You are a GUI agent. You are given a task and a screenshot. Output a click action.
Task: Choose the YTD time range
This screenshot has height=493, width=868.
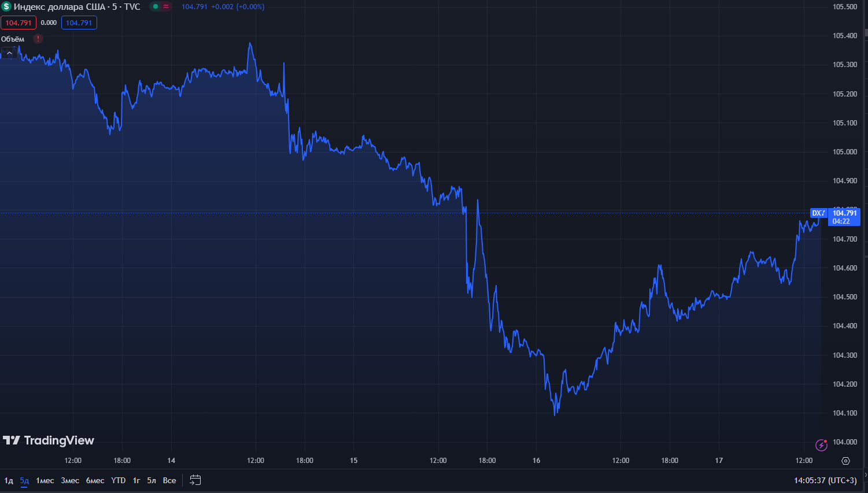(119, 480)
